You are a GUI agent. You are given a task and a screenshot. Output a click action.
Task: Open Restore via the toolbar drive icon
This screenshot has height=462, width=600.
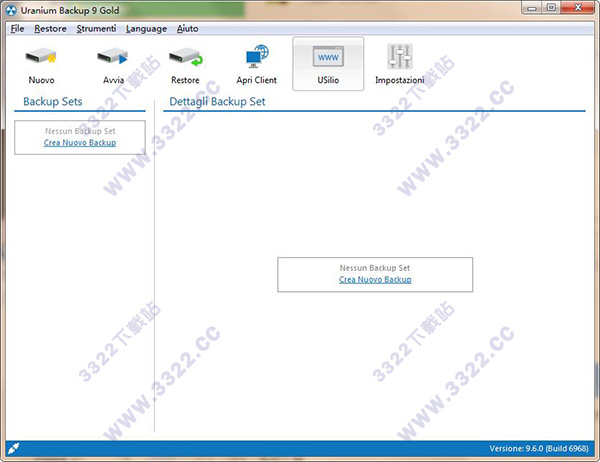click(x=186, y=57)
